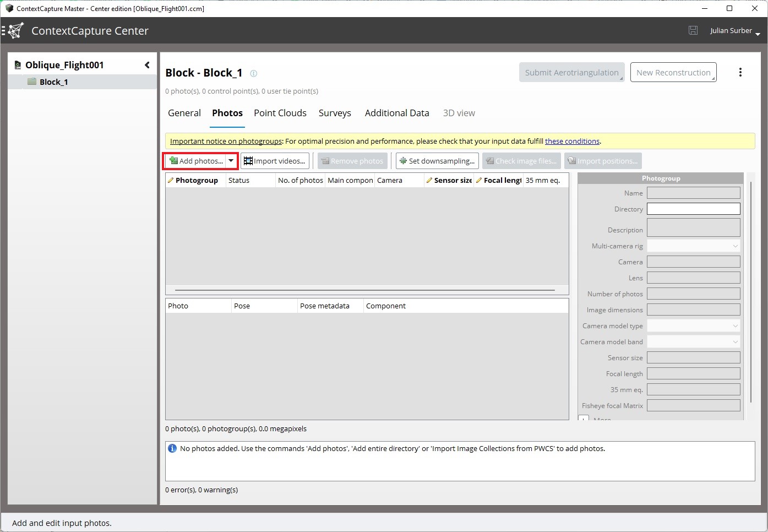Click the pencil icon on Sensor size column
This screenshot has width=768, height=532.
click(x=430, y=180)
